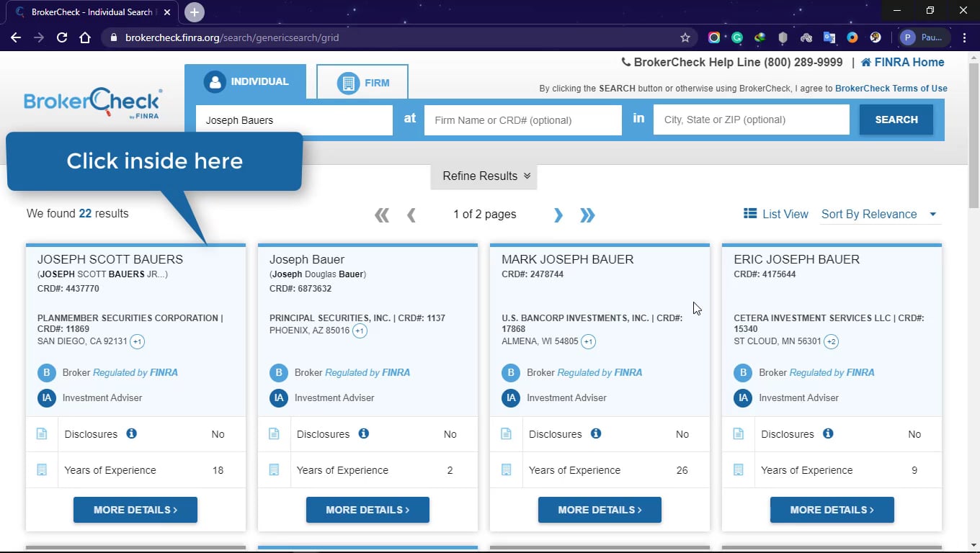Reload the BrokerCheck page
This screenshot has height=553, width=980.
(x=62, y=37)
